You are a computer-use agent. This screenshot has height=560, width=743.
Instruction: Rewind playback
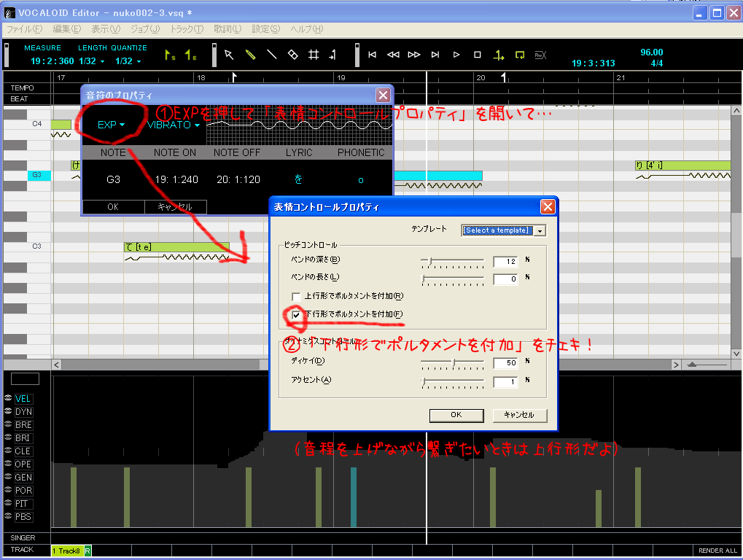click(393, 55)
